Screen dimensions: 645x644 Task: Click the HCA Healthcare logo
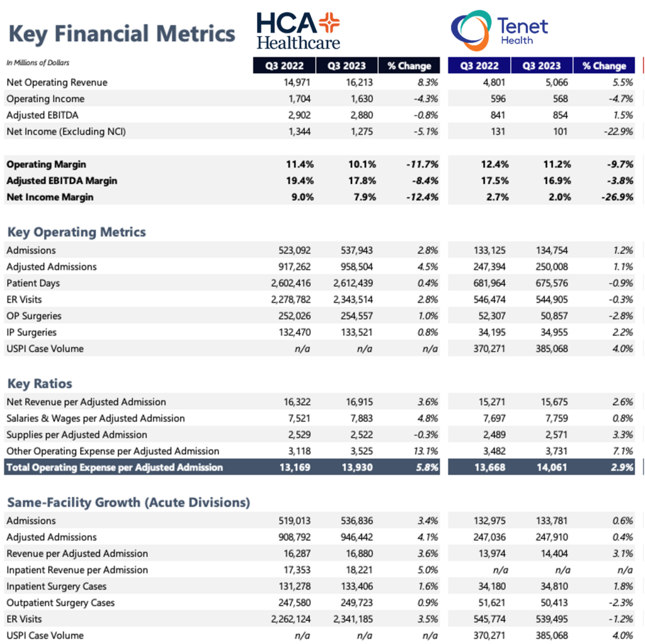(x=298, y=31)
